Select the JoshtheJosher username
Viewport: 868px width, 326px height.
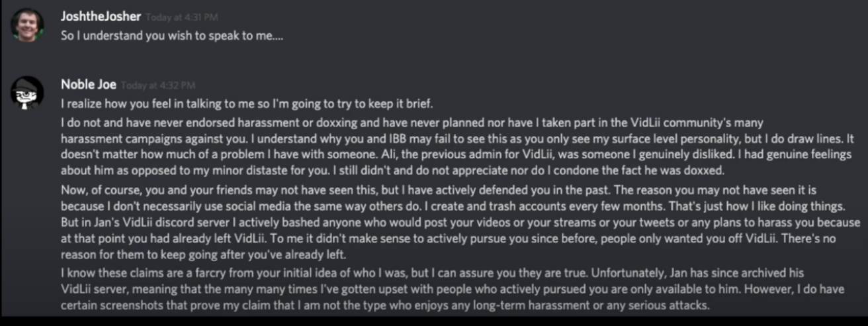(101, 17)
